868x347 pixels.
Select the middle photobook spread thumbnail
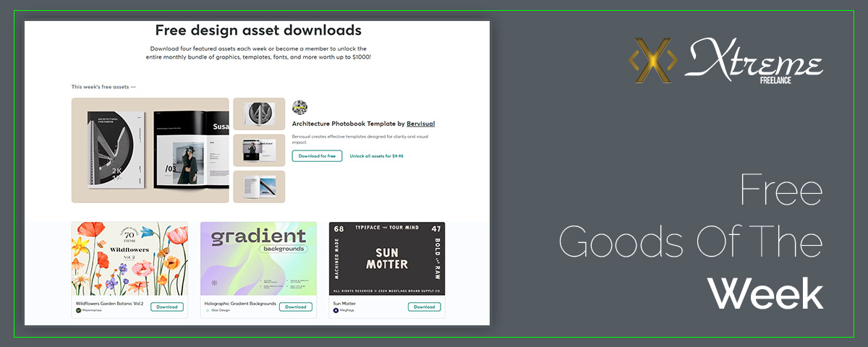(x=259, y=150)
